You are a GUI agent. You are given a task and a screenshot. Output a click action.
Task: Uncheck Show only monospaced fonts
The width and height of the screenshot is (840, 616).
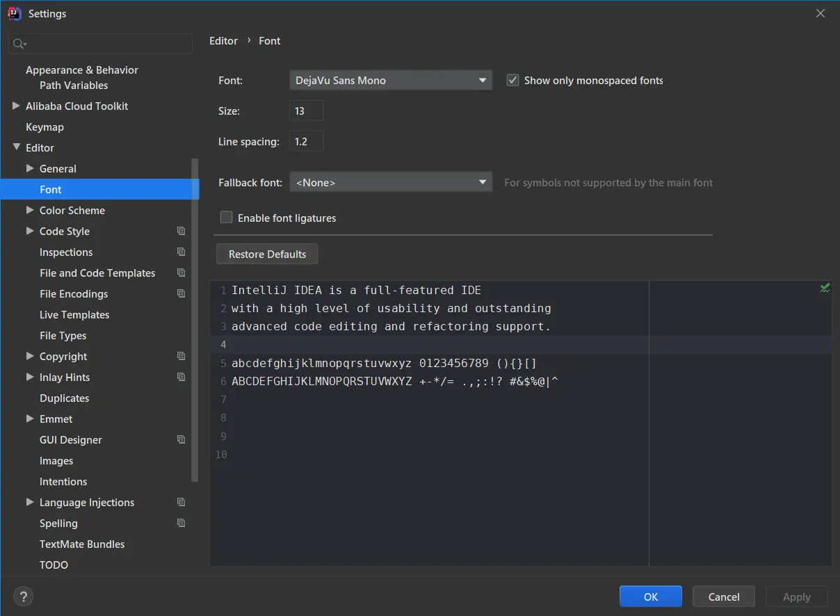(512, 80)
